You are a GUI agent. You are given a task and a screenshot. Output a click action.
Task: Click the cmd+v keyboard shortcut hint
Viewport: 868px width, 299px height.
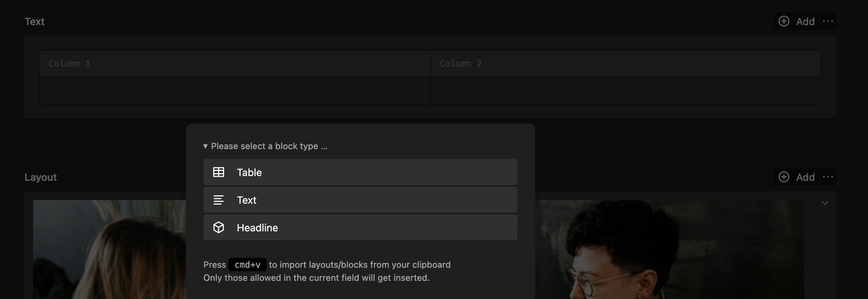point(247,265)
